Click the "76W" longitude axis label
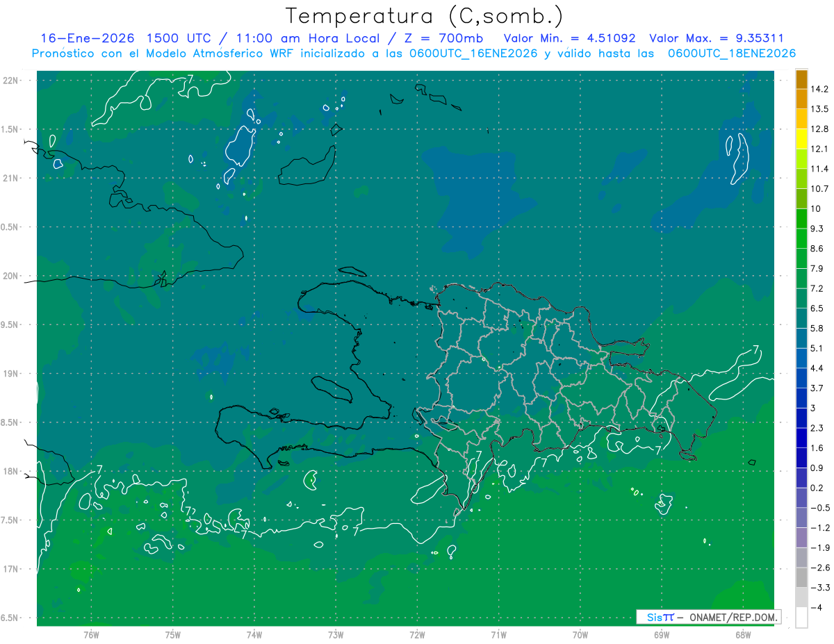 pos(91,635)
